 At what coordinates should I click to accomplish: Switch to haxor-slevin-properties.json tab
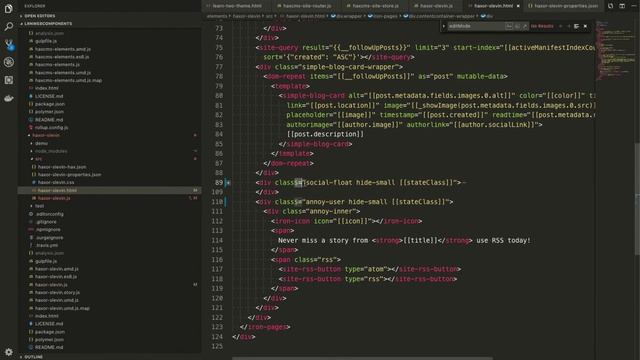pos(563,6)
